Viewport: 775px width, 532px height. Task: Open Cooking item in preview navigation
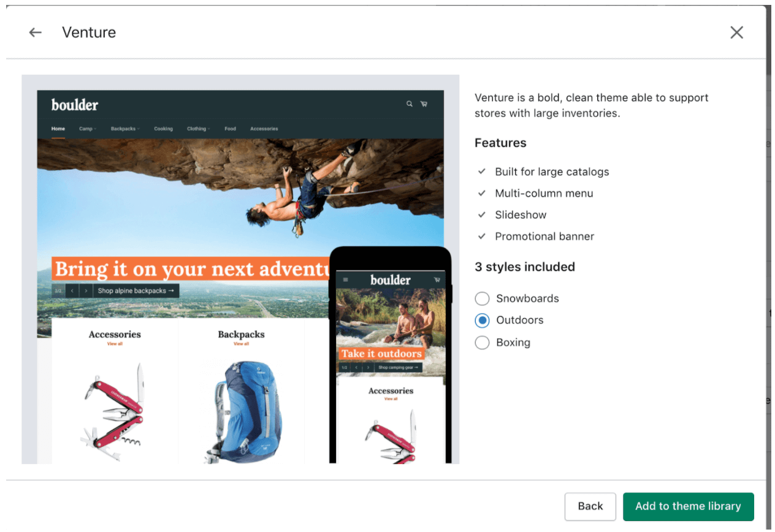coord(163,129)
